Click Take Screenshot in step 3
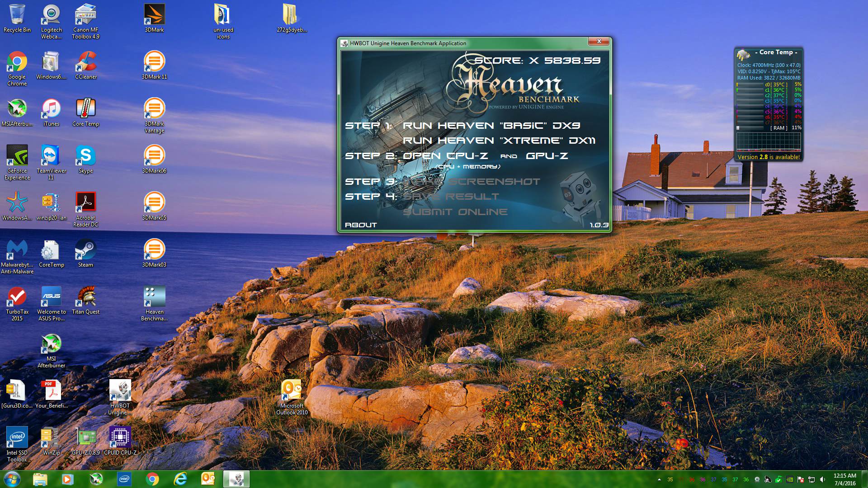Viewport: 868px width, 488px height. [472, 182]
